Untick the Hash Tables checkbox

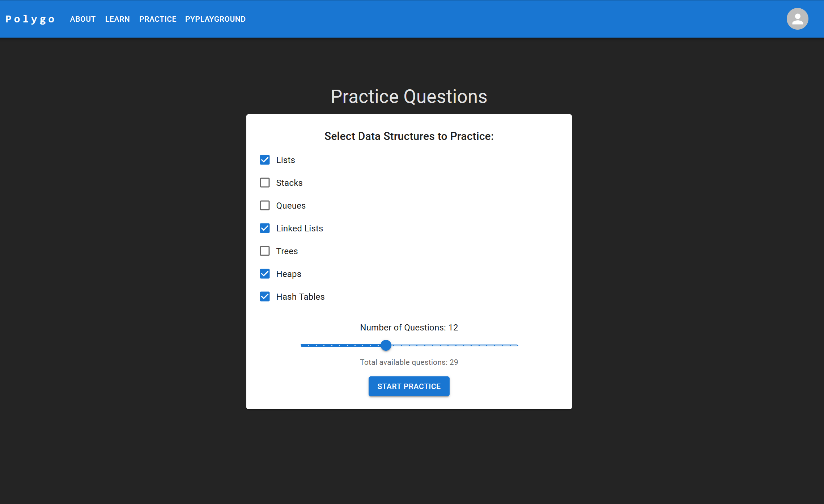[x=265, y=296]
